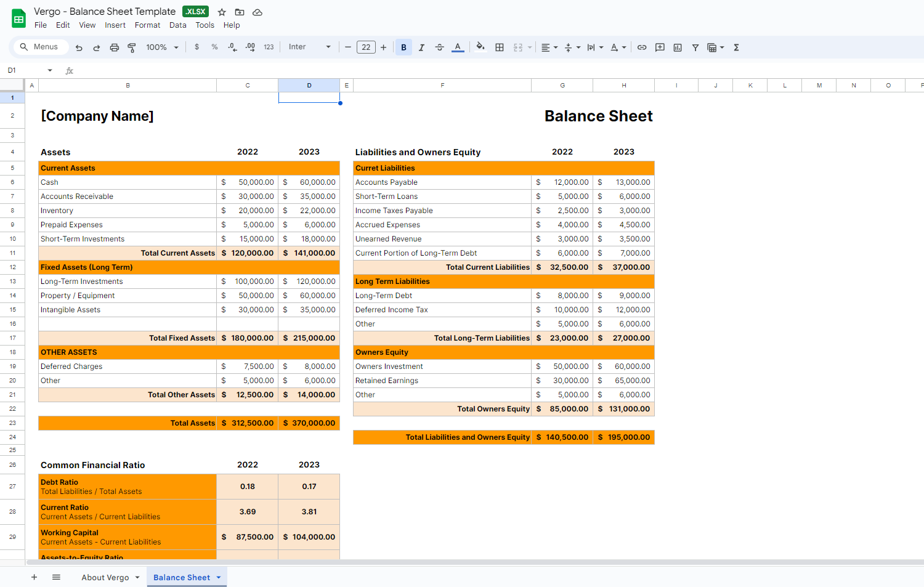Apply italic formatting
Image resolution: width=924 pixels, height=587 pixels.
click(421, 47)
